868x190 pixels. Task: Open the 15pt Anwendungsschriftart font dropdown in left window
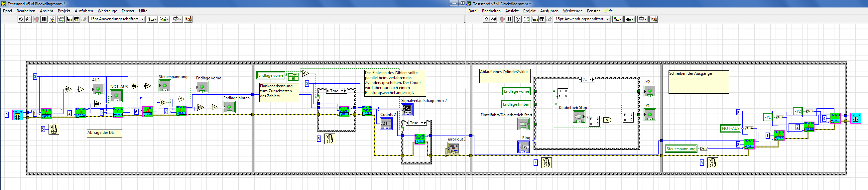pos(143,19)
